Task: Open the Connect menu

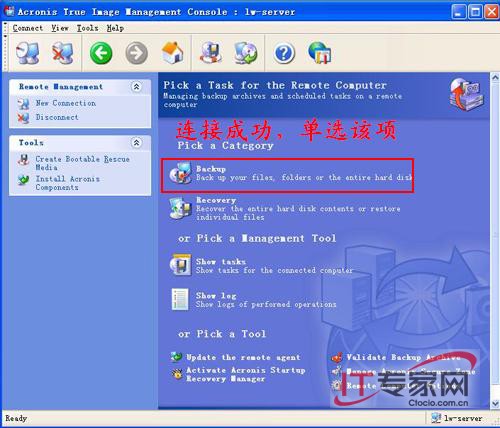Action: tap(28, 28)
